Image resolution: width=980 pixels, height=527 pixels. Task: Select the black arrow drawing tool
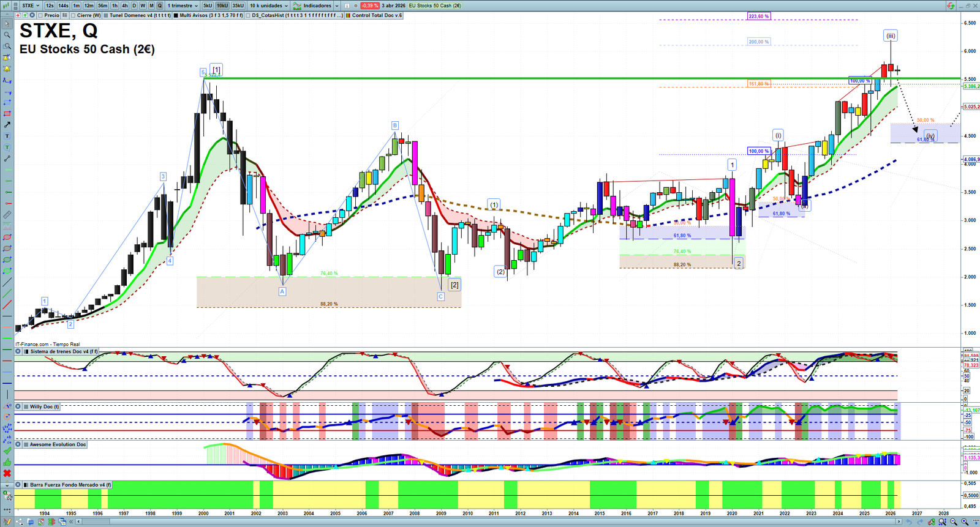[x=7, y=124]
